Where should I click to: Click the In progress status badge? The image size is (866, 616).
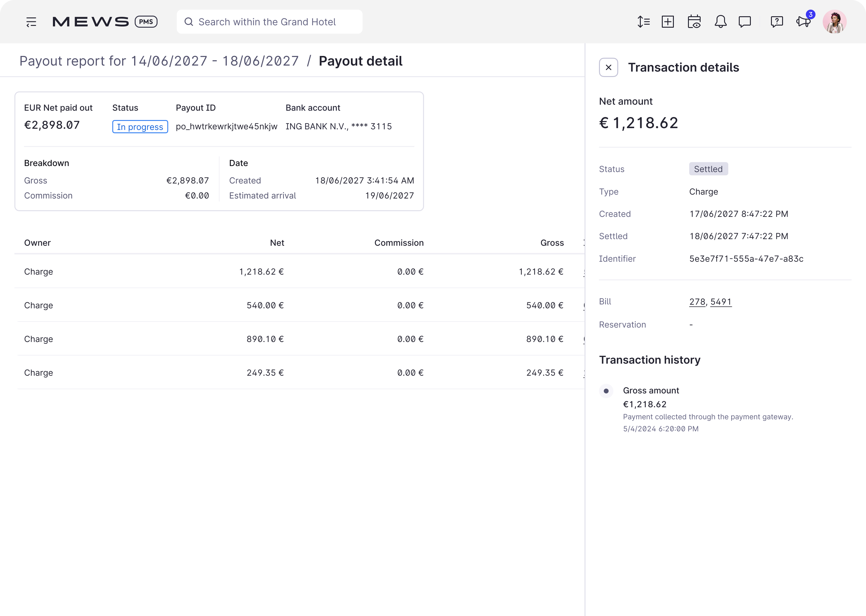[x=140, y=127]
